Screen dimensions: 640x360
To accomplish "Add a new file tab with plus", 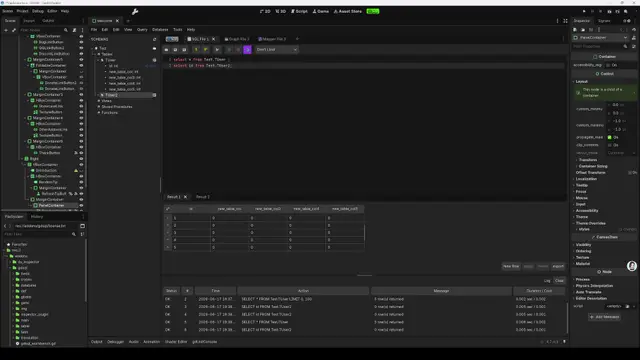I will (297, 39).
